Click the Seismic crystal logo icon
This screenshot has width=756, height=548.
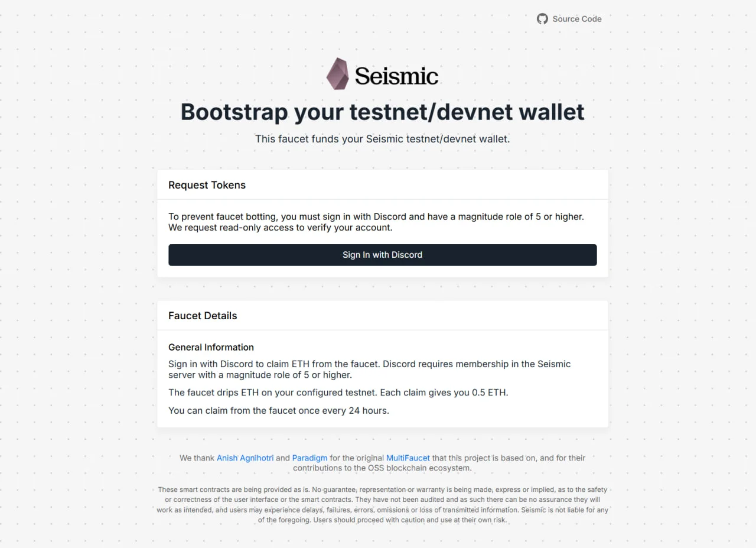(x=338, y=74)
